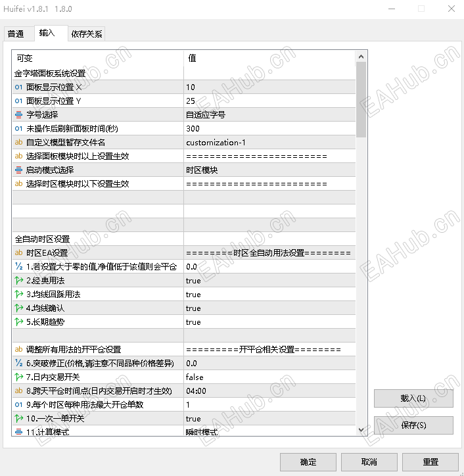Click enum icon beside 字号选择

(18, 115)
